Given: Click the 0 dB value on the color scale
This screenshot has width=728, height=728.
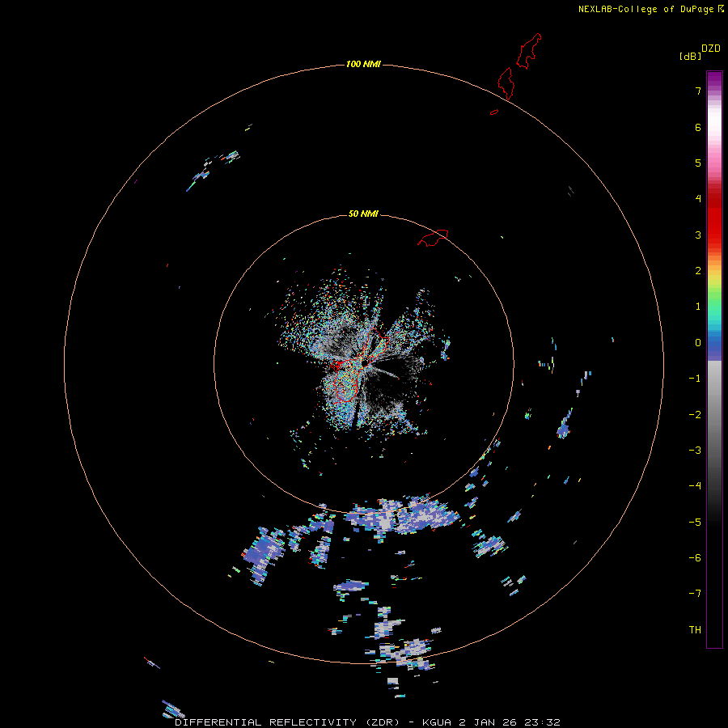Looking at the screenshot, I should coord(698,343).
